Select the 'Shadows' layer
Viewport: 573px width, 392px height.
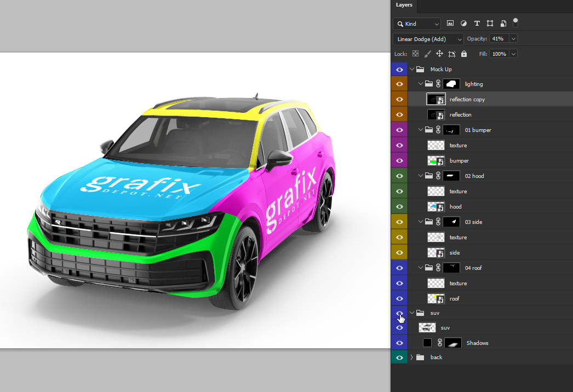click(477, 343)
